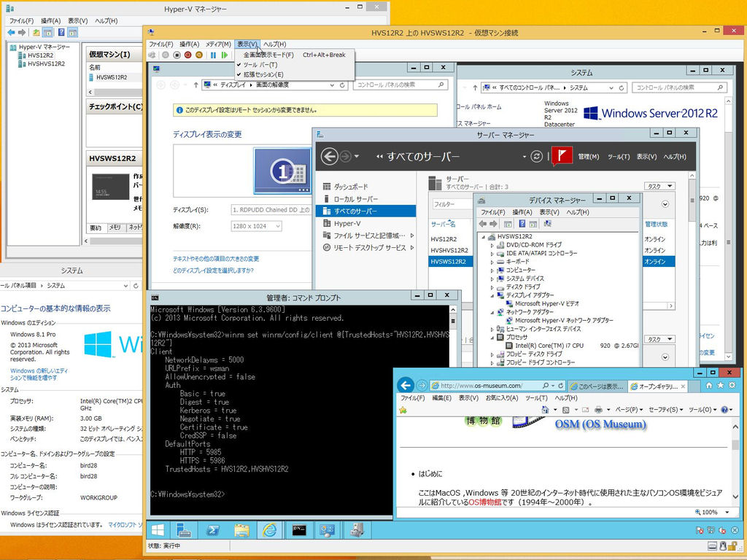Click the Server Manager back arrow button
This screenshot has width=747, height=560.
tap(329, 156)
